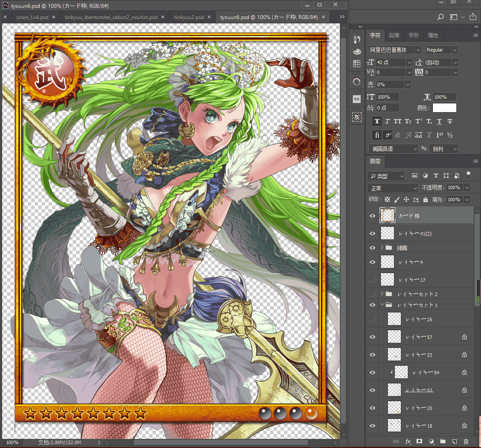The image size is (481, 448).
Task: Click the delete layer trash icon
Action: tap(466, 441)
